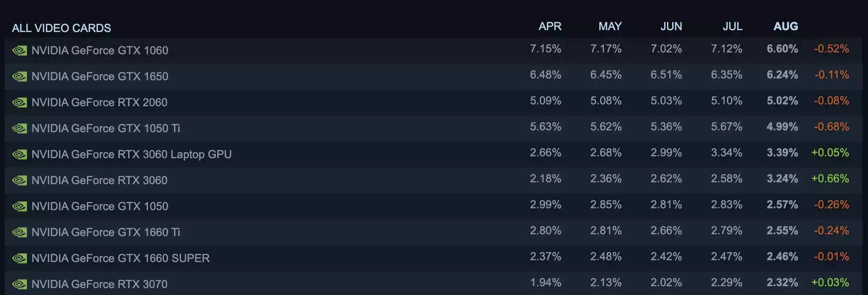Viewport: 868px width, 295px height.
Task: Click the NVIDIA logo beside RTX 2060
Action: [x=19, y=103]
